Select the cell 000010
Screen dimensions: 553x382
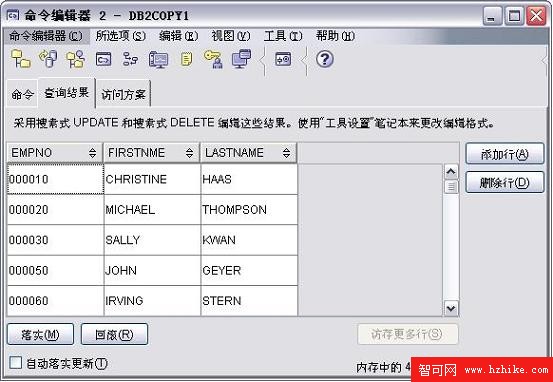tap(55, 179)
